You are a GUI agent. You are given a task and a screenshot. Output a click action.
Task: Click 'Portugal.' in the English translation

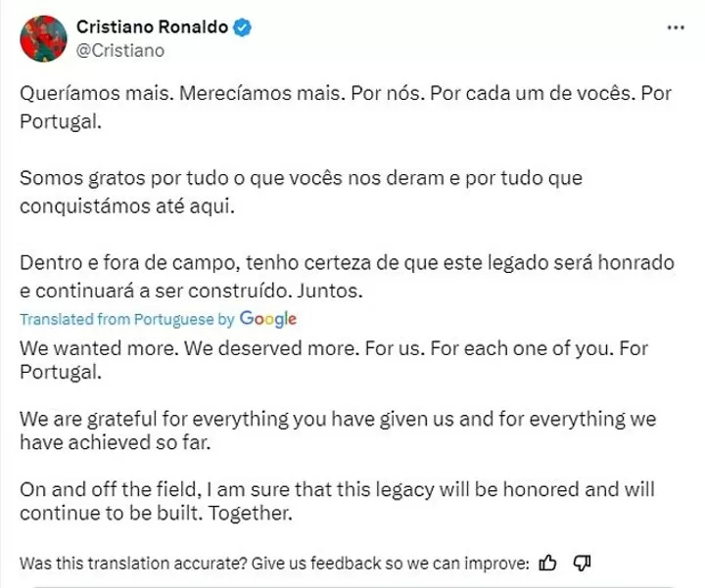[61, 373]
